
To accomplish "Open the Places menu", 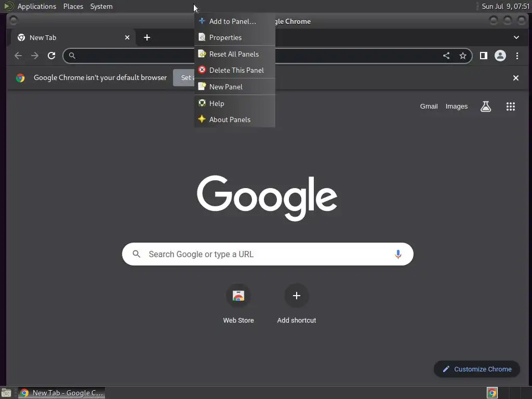I will click(x=73, y=6).
